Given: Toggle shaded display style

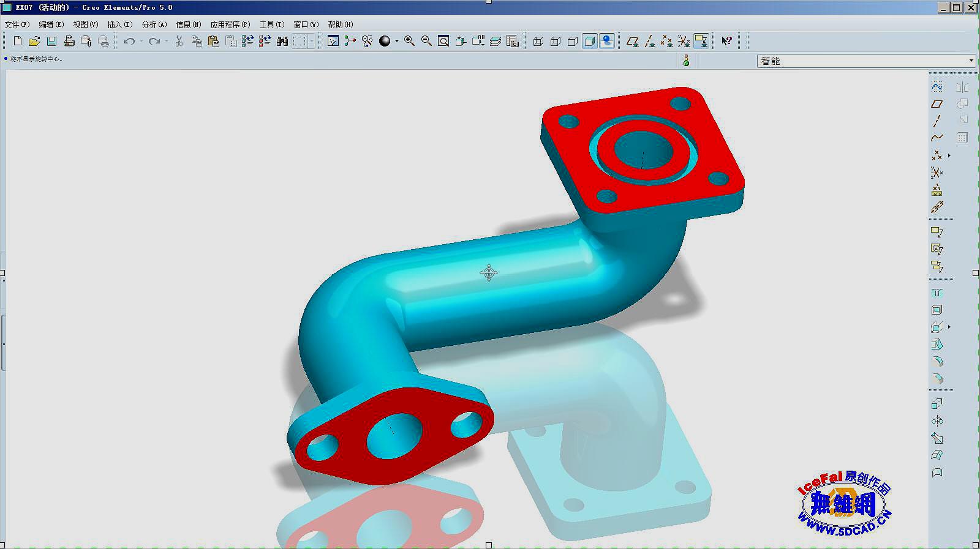Looking at the screenshot, I should [589, 41].
